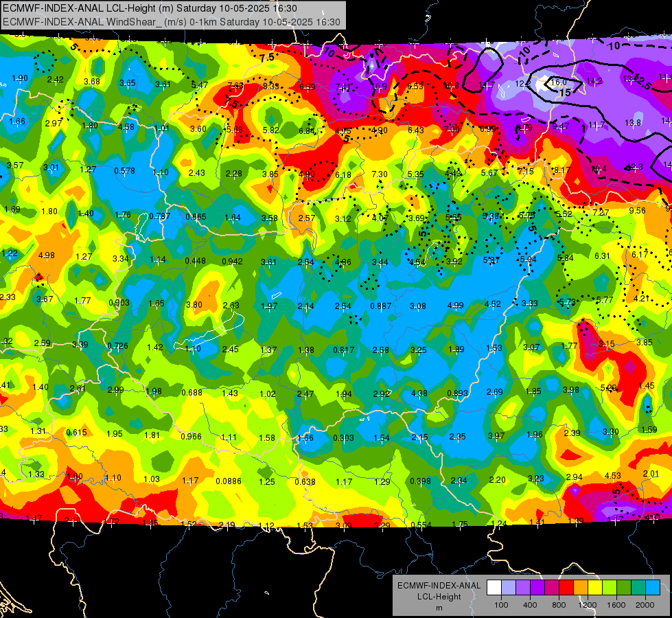Click the wind shear value 0.787

click(x=159, y=216)
